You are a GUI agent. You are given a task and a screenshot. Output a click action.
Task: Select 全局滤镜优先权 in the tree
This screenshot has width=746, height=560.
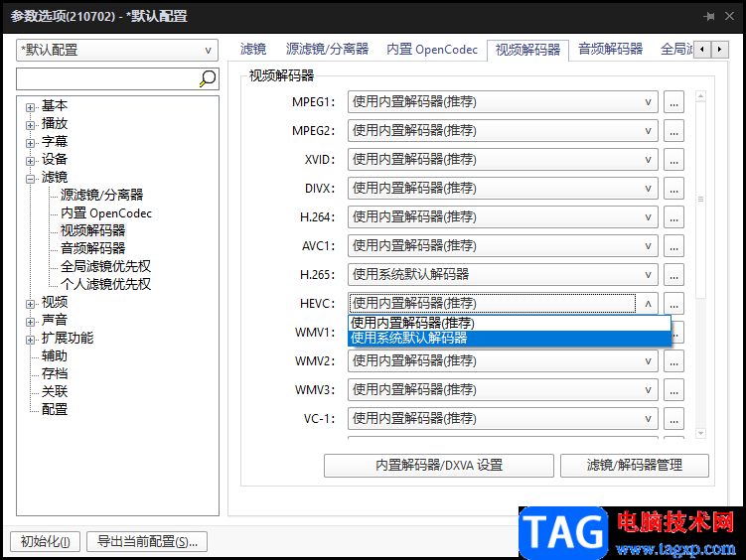click(x=105, y=266)
